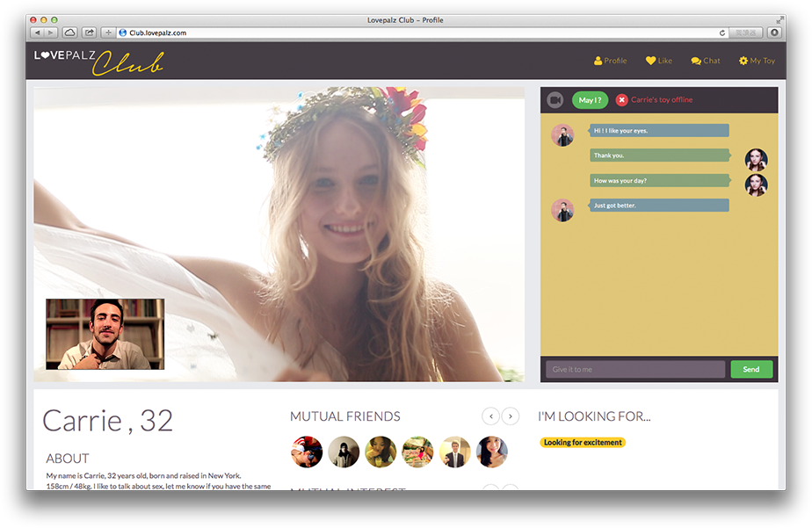812x528 pixels.
Task: Select the 'Looking for excitement' tag
Action: (583, 443)
